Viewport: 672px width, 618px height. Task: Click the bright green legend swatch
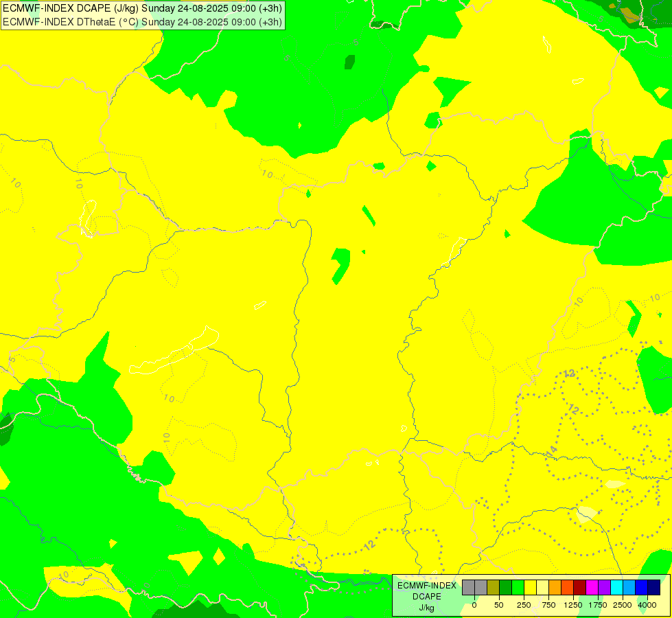(x=518, y=588)
